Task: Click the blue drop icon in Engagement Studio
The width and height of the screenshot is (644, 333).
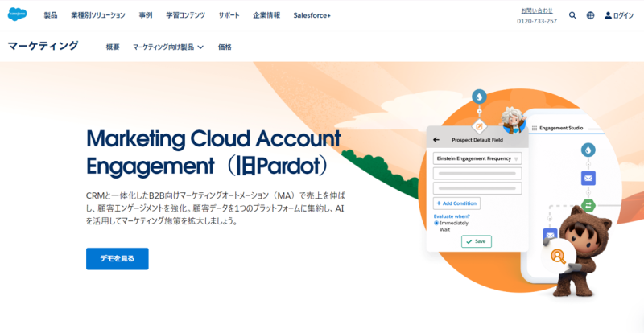Action: tap(588, 150)
